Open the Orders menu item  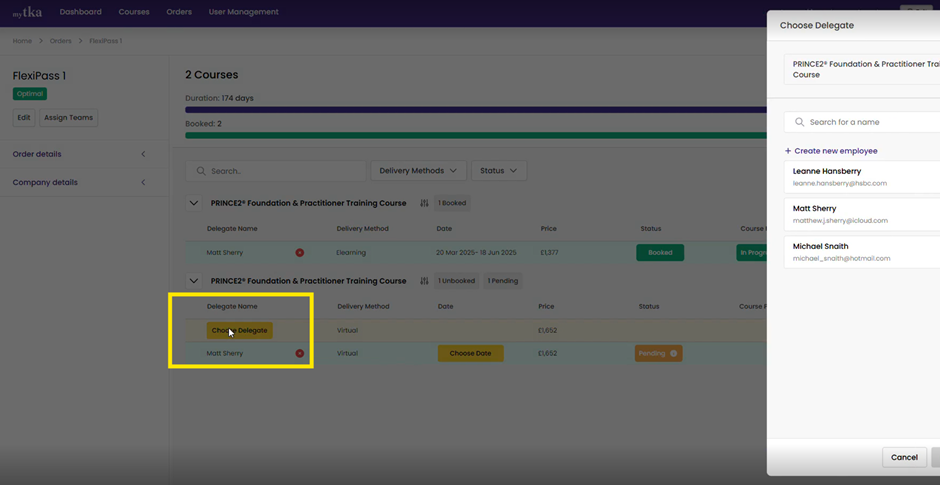[179, 12]
